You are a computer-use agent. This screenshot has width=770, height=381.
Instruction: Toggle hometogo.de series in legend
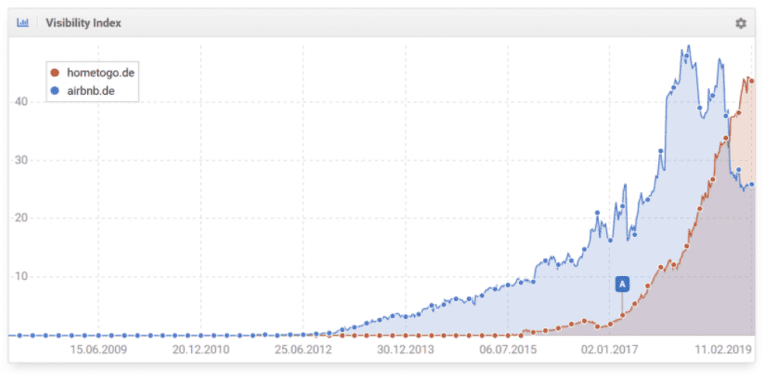(92, 73)
